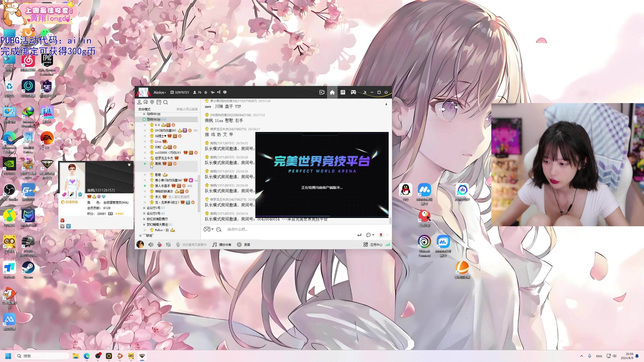This screenshot has width=644, height=362.
Task: Select user ZSMJ in channel list
Action: [158, 147]
